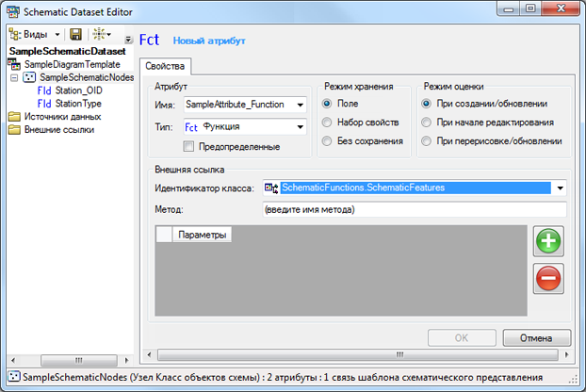Minimize the Schematic Dataset Editor window

pos(509,8)
